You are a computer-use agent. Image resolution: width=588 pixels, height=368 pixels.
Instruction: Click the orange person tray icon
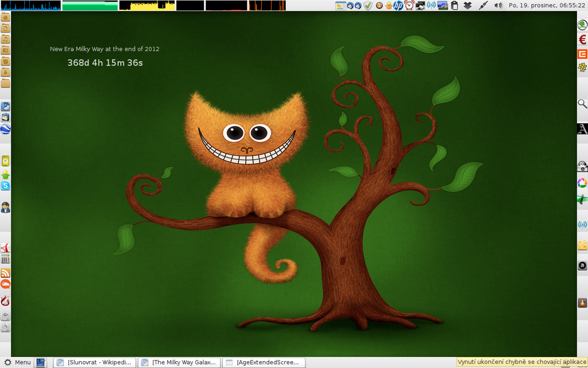click(389, 5)
